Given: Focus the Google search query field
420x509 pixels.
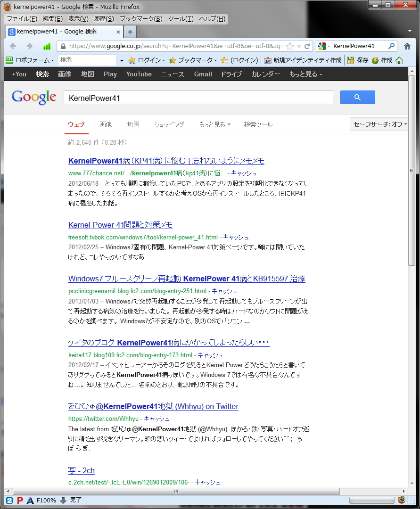Looking at the screenshot, I should pos(198,98).
